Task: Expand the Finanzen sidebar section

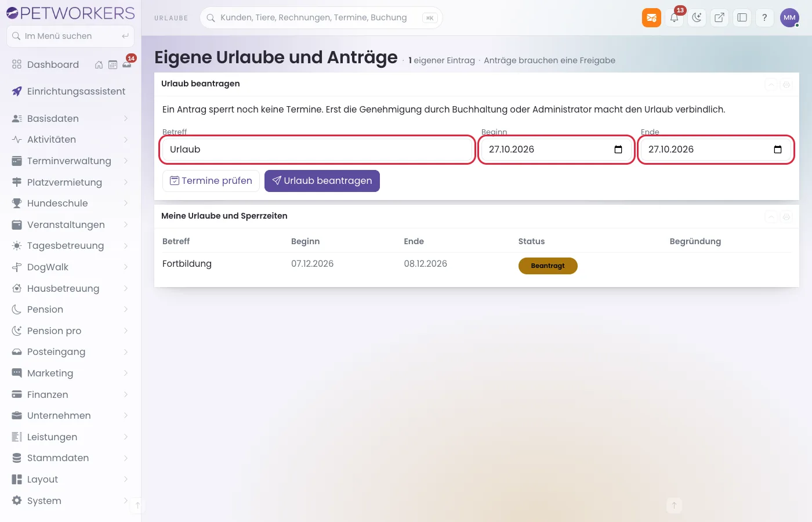Action: [70, 394]
